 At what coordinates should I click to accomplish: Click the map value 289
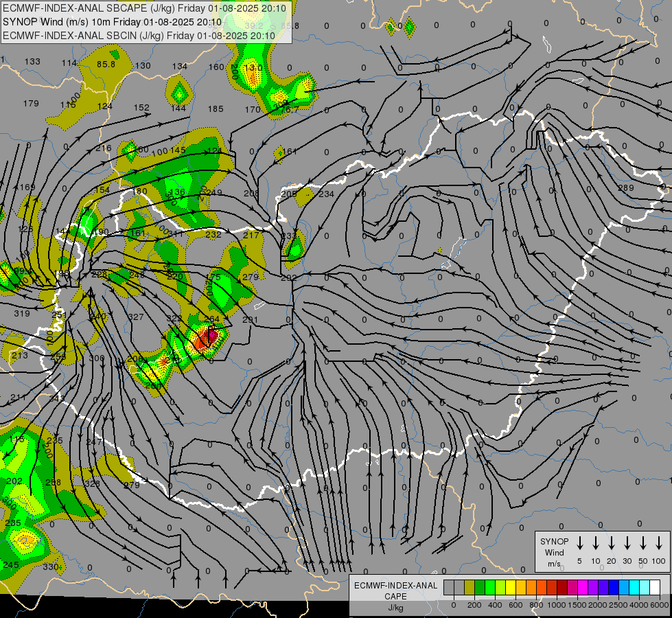(626, 188)
